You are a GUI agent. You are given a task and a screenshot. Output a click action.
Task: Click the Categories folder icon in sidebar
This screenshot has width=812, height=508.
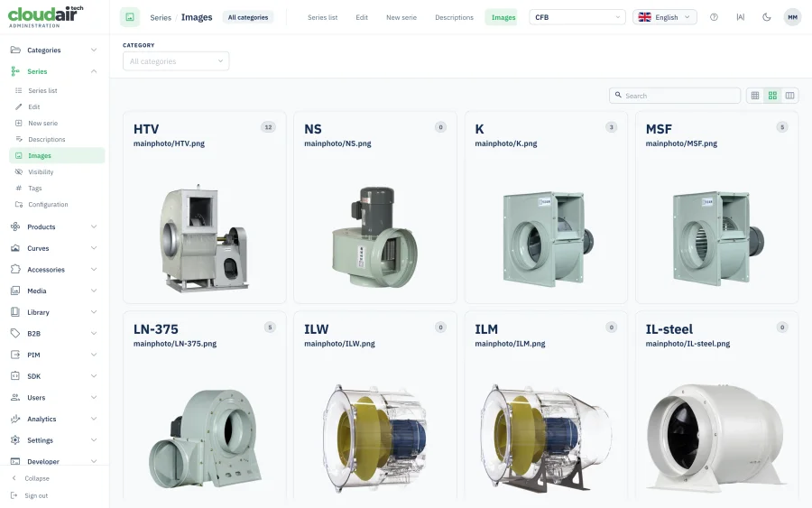[15, 50]
